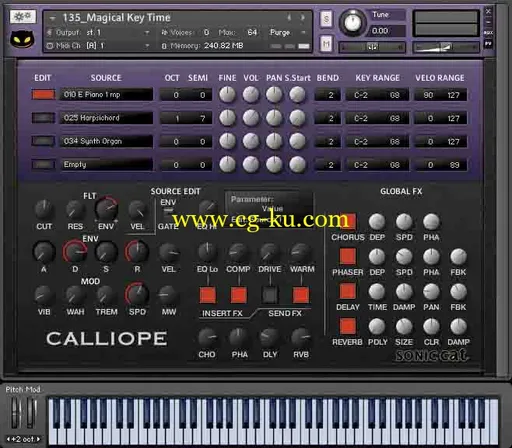The image size is (512, 448).
Task: Mute the instrument with M button
Action: click(326, 44)
